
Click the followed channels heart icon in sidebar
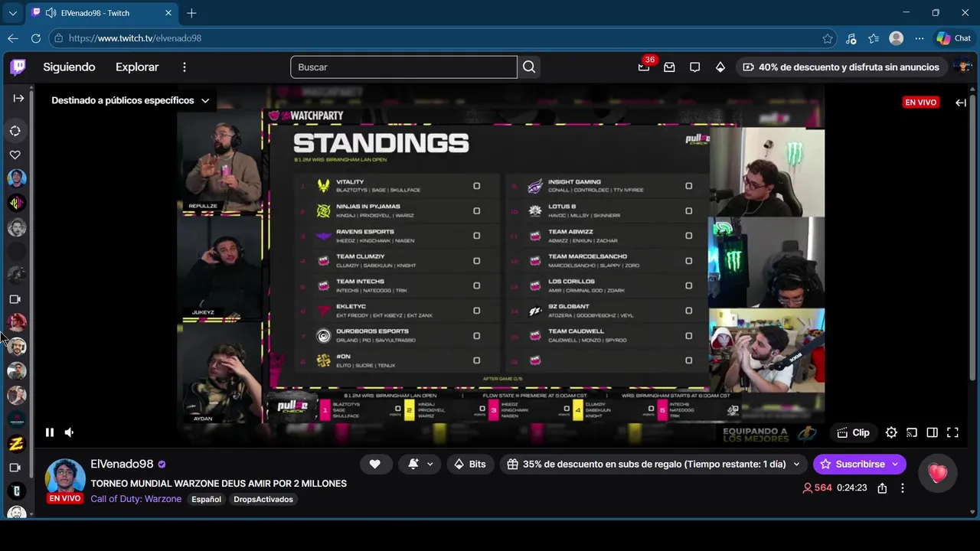15,155
